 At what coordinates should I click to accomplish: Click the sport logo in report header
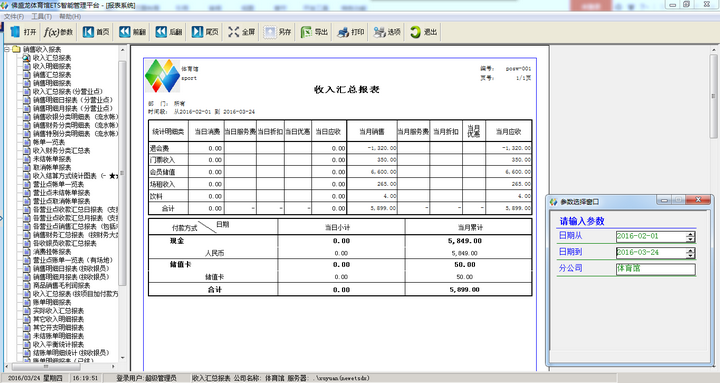tap(163, 76)
